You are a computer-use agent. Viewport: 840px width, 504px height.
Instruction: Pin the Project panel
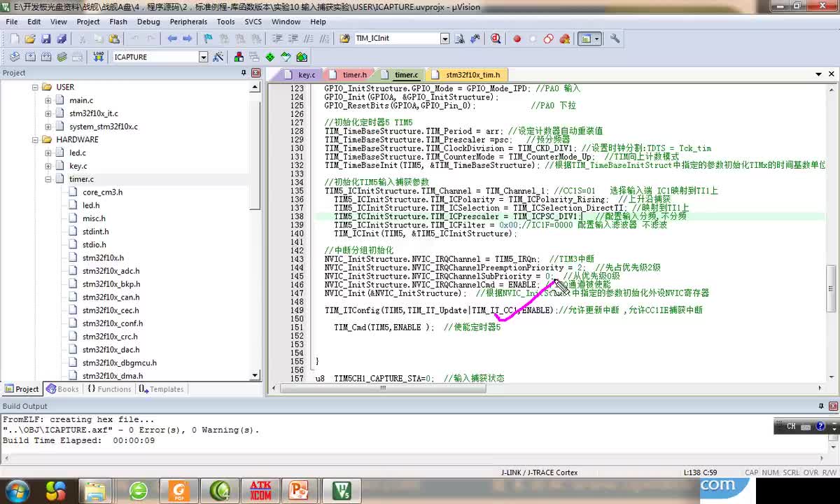coord(244,73)
